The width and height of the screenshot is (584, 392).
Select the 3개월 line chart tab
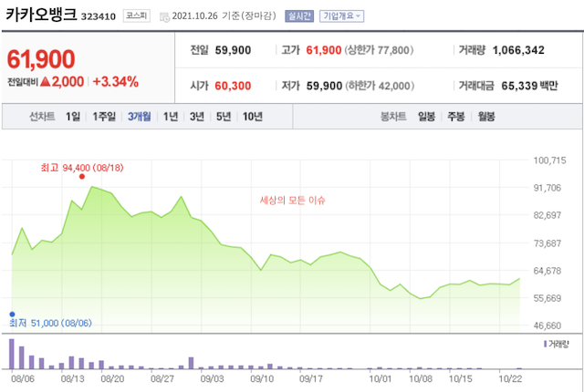(x=140, y=117)
